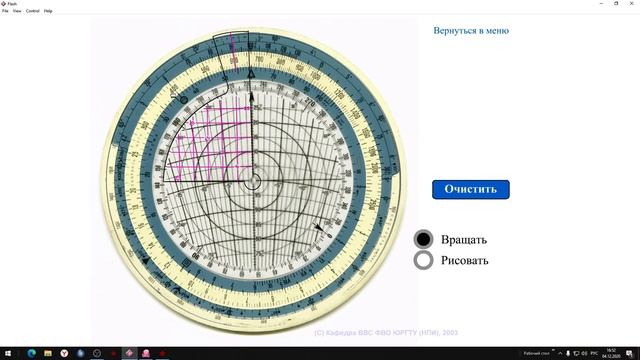Open the volume icon in system tray
This screenshot has width=640, height=360.
point(584,353)
